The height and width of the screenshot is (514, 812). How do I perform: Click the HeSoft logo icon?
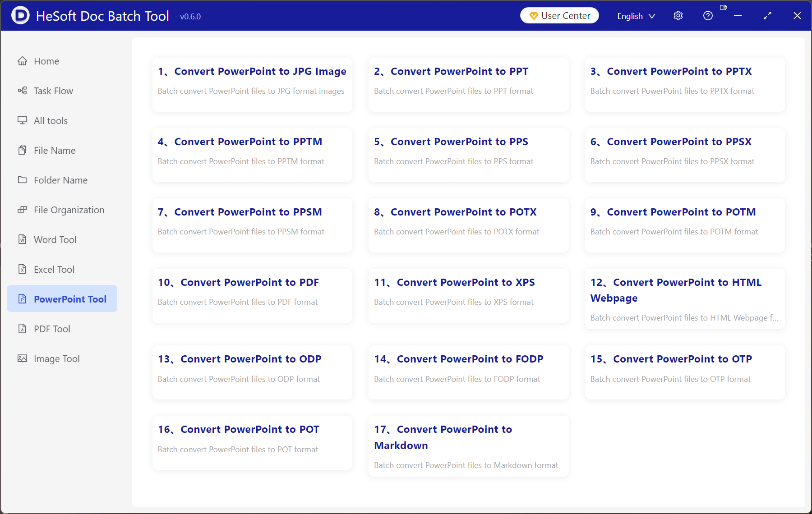pos(20,15)
